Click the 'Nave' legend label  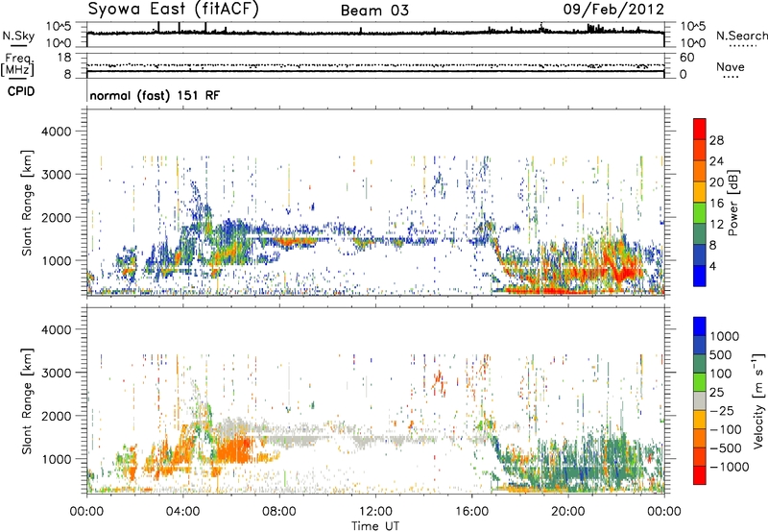(731, 66)
